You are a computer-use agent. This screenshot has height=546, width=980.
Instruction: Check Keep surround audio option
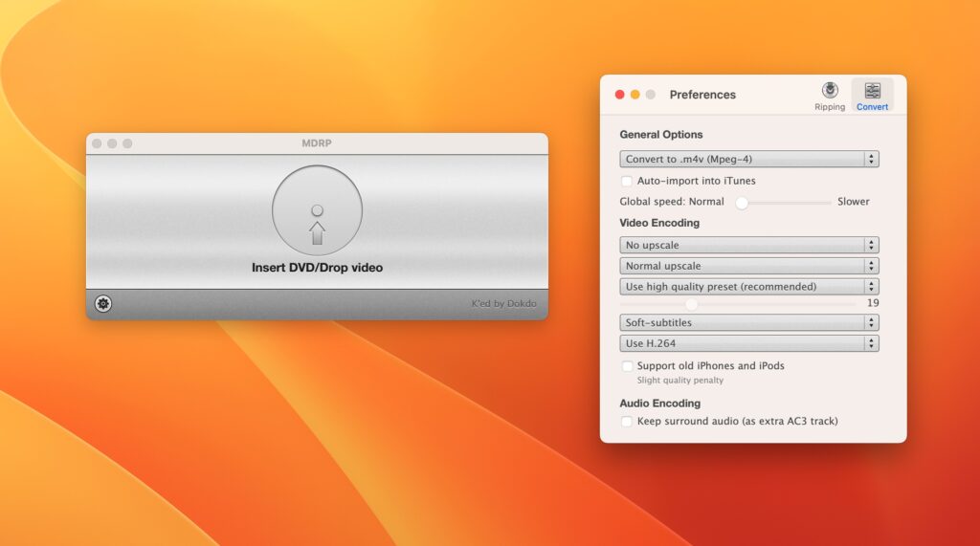tap(626, 422)
